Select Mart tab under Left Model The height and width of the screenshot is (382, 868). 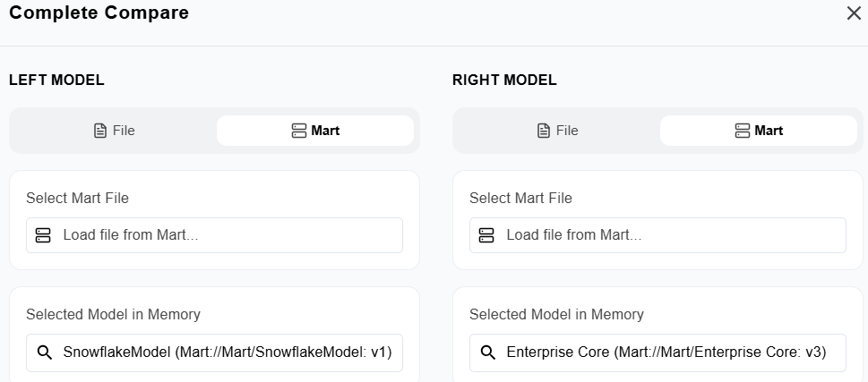tap(315, 131)
